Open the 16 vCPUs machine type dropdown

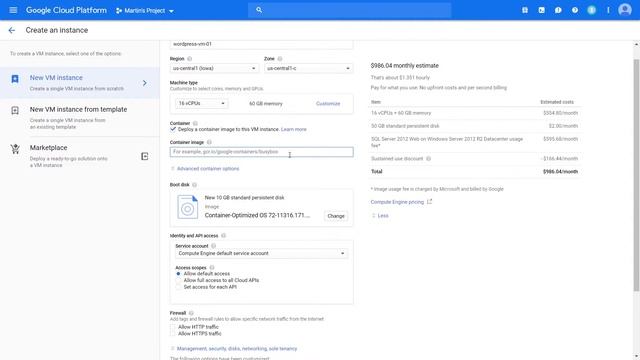coord(201,104)
